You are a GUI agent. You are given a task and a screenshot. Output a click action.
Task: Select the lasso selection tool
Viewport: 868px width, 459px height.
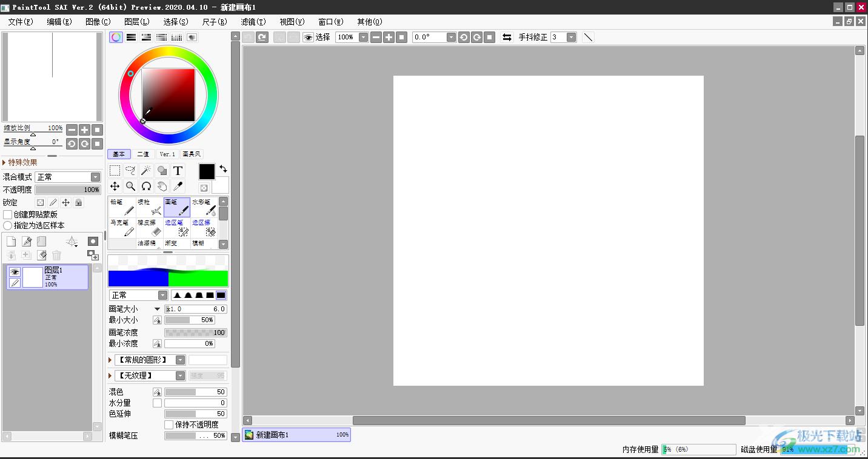[x=130, y=171]
